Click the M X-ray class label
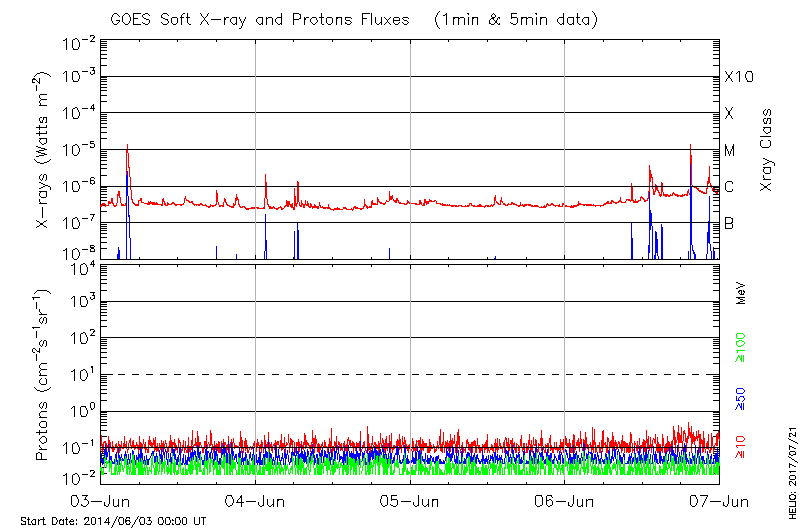Image resolution: width=800 pixels, height=530 pixels. coord(730,150)
